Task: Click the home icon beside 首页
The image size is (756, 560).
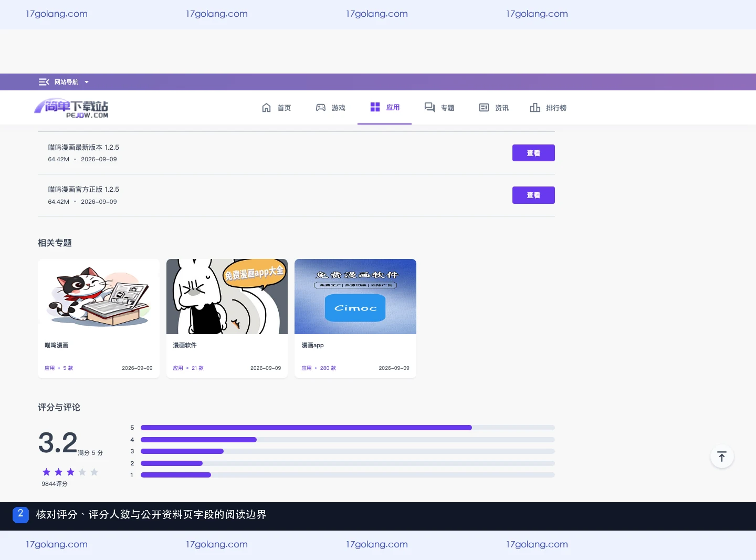Action: 267,108
